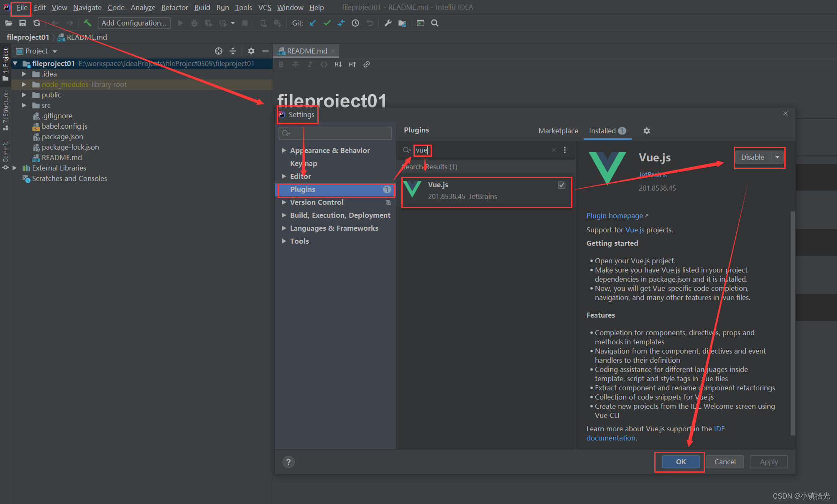
Task: Click the Disable plugin button
Action: [x=753, y=157]
